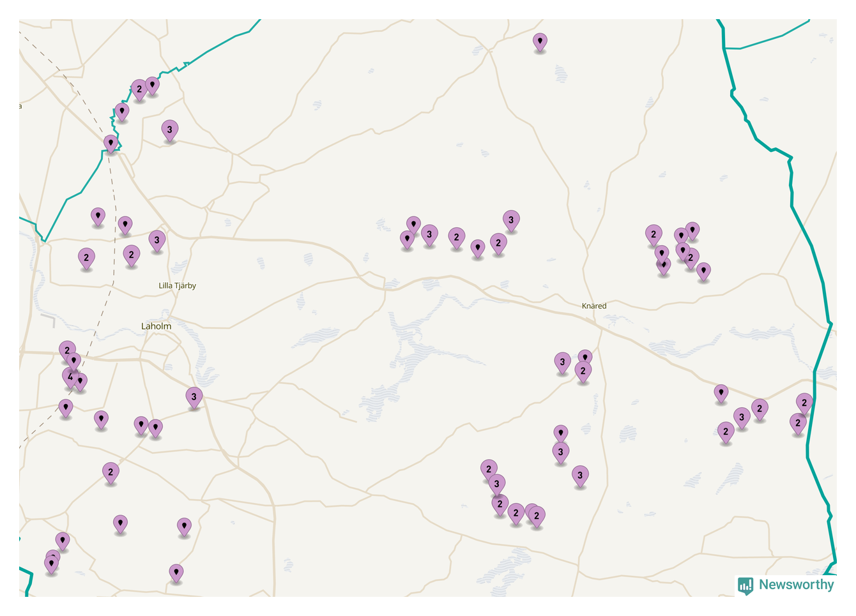
Task: Click the westernmost 2-cluster marker northwest of Lilla Tjärby
Action: pyautogui.click(x=86, y=259)
